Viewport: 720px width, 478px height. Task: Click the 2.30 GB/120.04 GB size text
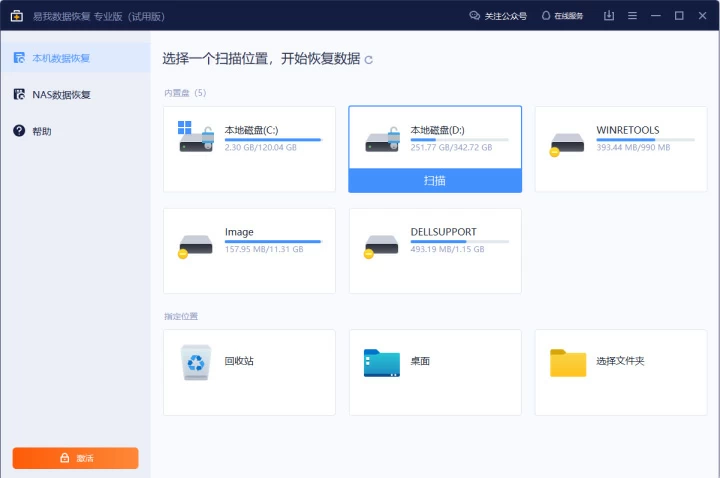tap(260, 147)
